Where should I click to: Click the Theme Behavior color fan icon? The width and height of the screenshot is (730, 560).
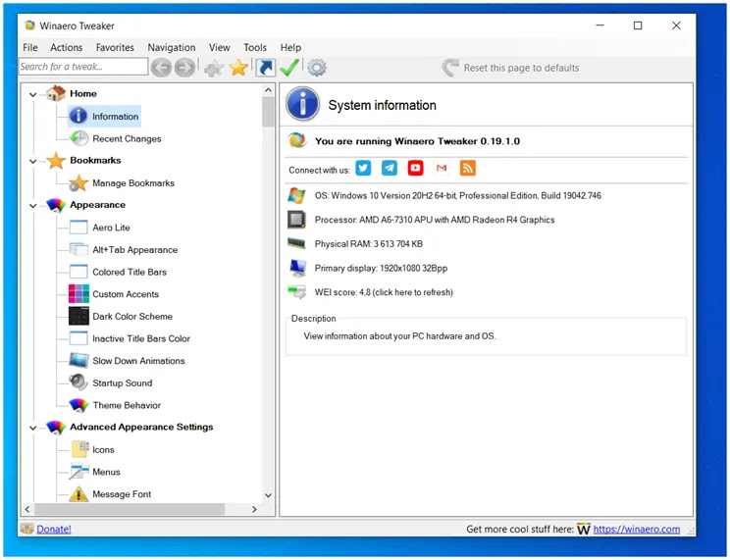[78, 405]
